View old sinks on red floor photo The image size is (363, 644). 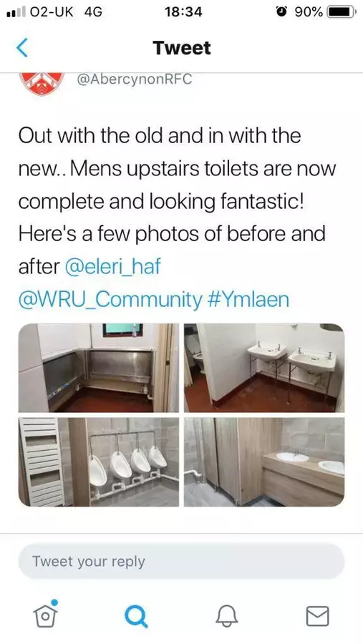pyautogui.click(x=264, y=368)
